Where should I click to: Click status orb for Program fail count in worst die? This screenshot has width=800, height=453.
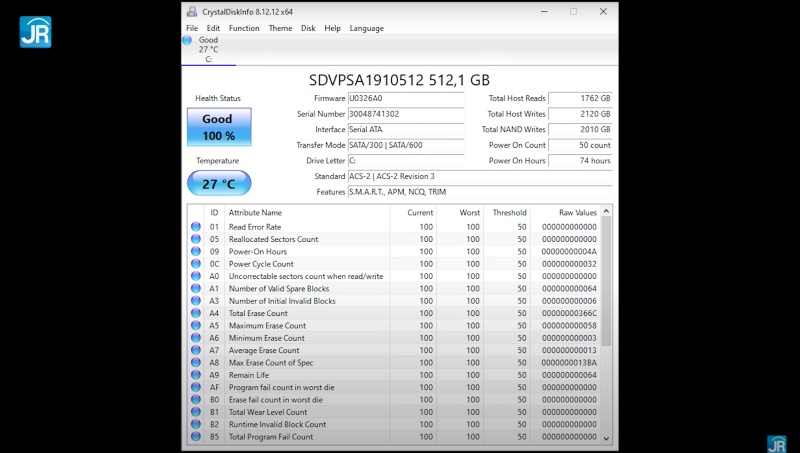(196, 387)
